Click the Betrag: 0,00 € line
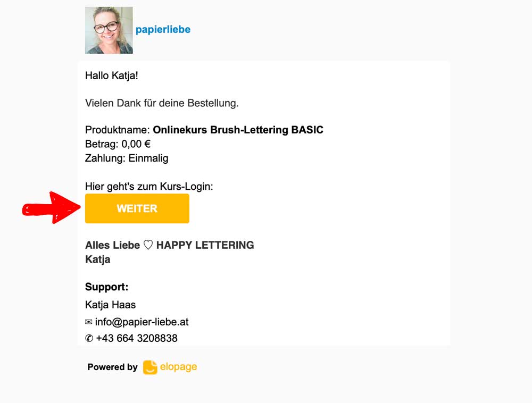Image resolution: width=532 pixels, height=403 pixels. pos(118,144)
